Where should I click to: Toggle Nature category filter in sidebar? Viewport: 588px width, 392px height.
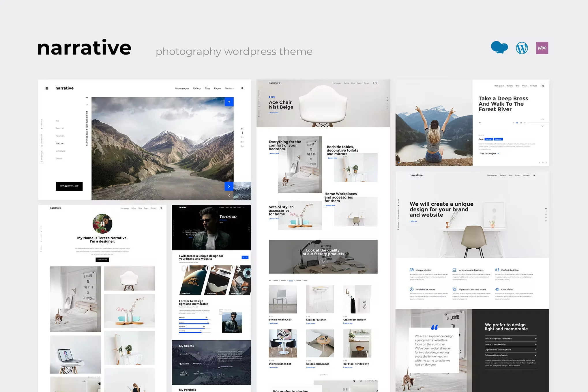[59, 143]
